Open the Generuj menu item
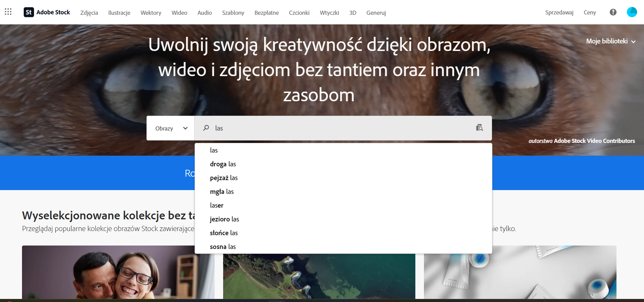This screenshot has height=302, width=644. (x=376, y=13)
